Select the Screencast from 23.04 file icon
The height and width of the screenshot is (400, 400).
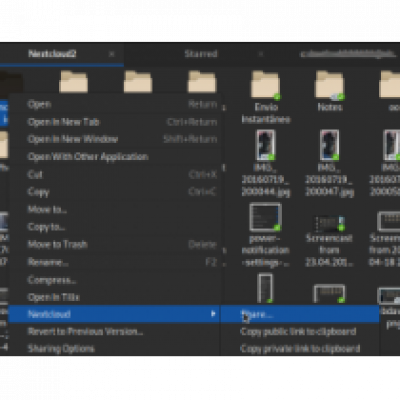coord(329,224)
